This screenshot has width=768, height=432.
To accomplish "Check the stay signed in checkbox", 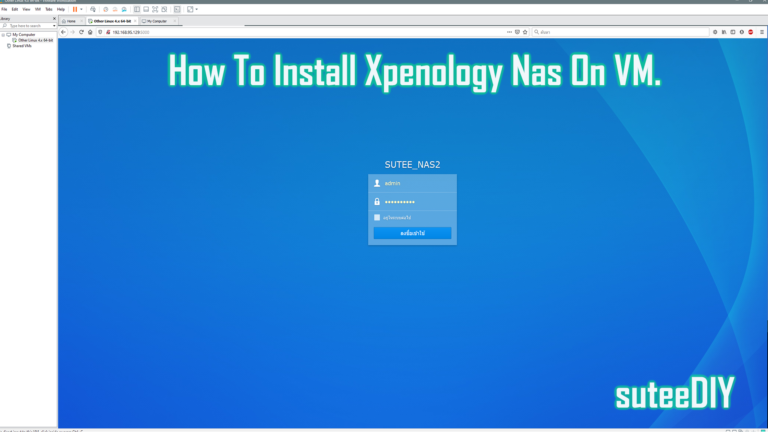I will (x=377, y=217).
